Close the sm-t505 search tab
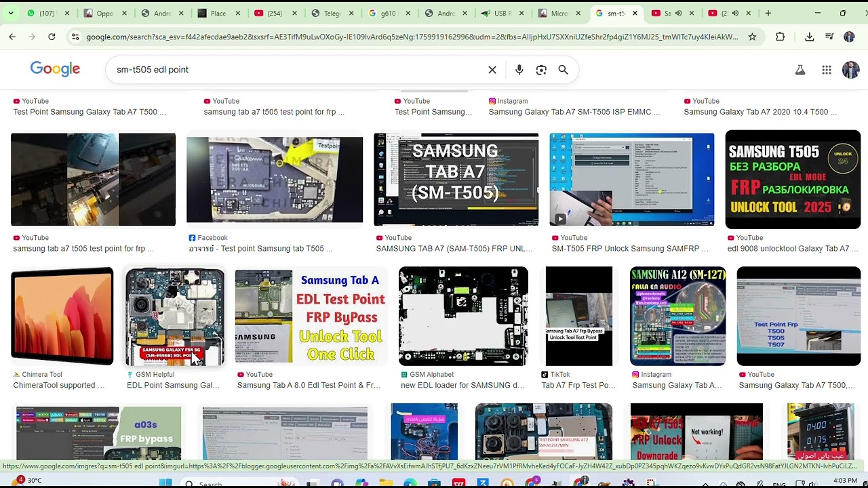 tap(635, 13)
